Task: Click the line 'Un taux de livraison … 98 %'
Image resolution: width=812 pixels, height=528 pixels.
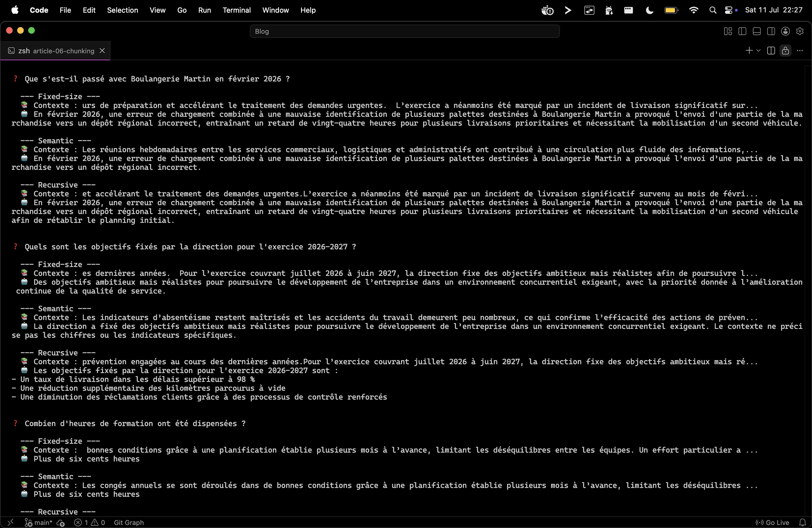Action: coord(133,379)
